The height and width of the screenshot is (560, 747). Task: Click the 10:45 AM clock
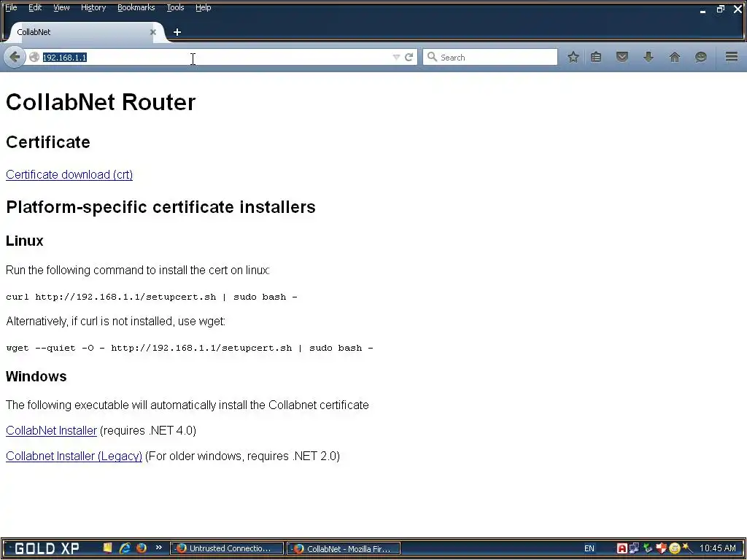coord(718,548)
